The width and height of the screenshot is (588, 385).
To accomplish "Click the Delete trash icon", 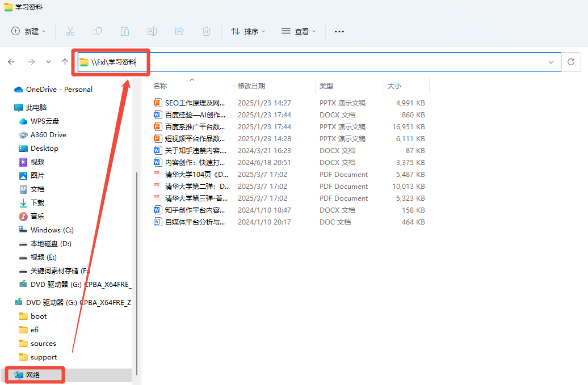I will pyautogui.click(x=207, y=31).
